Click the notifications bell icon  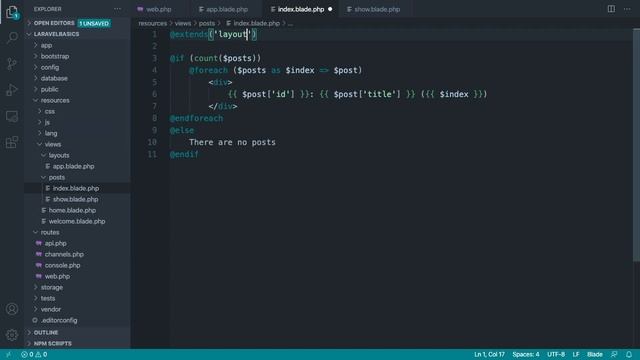[x=629, y=354]
